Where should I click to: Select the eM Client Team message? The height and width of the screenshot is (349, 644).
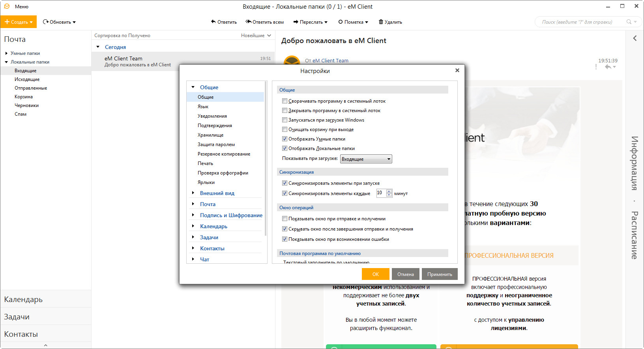[183, 61]
